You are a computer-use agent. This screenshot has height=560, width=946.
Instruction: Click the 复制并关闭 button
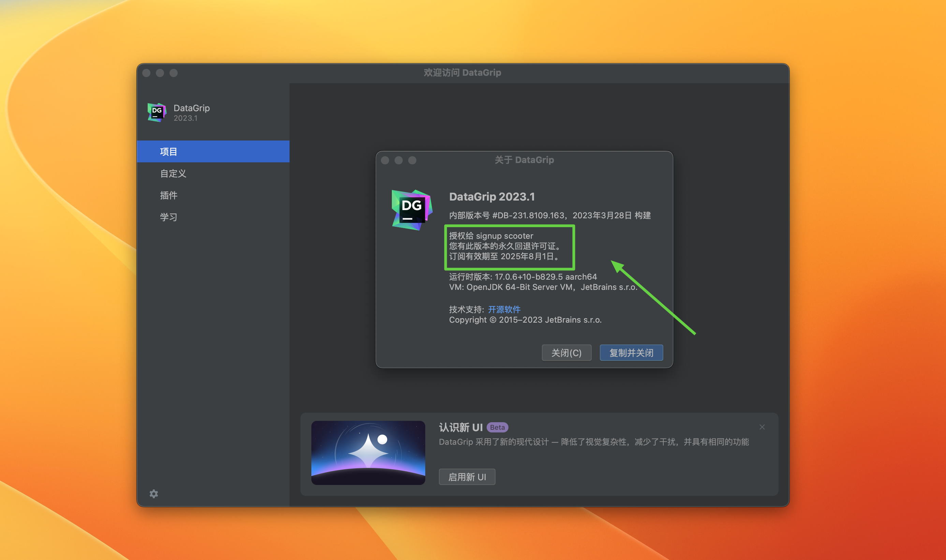[631, 352]
